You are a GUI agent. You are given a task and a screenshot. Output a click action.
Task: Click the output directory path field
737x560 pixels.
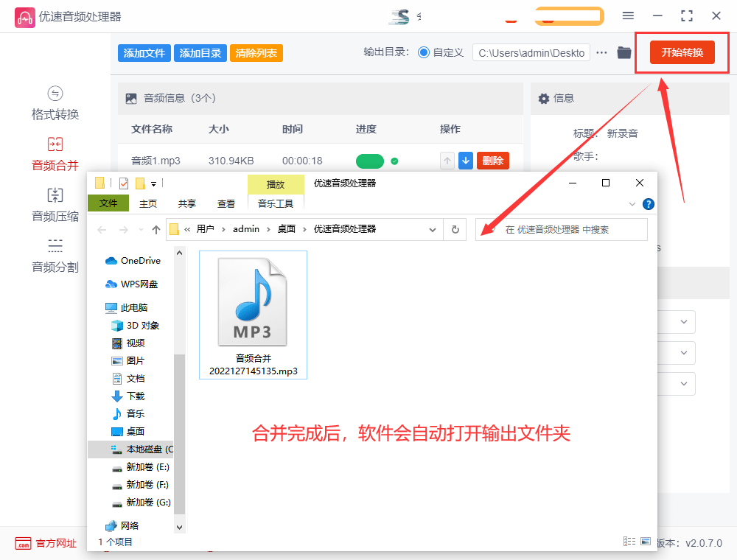[531, 52]
